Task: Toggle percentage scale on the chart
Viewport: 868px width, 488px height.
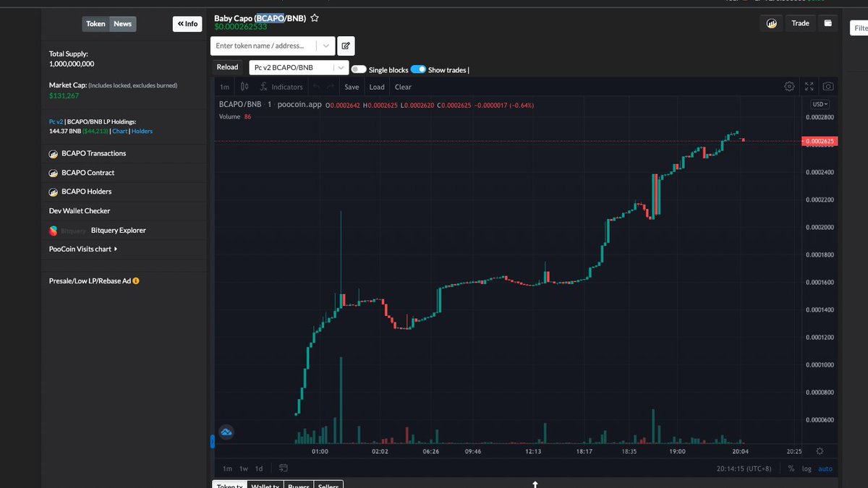Action: coord(791,468)
